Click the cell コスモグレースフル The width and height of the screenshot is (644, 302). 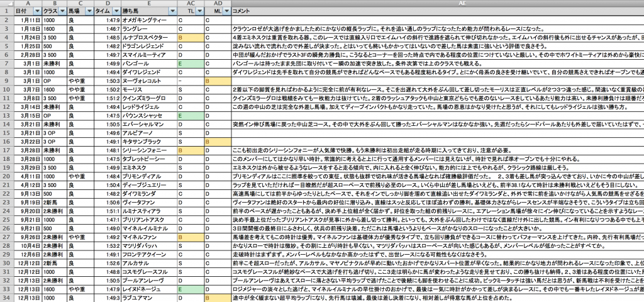coord(150,272)
